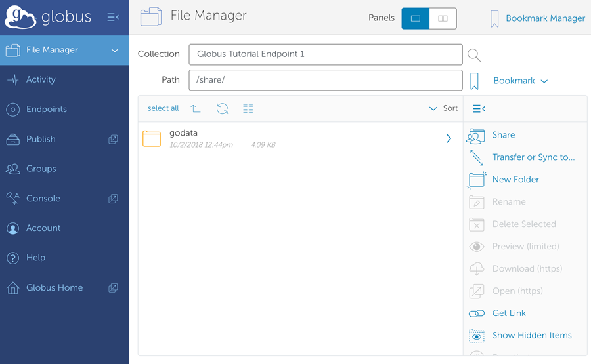Viewport: 591px width, 364px height.
Task: Open the File Manager sidebar item
Action: click(x=64, y=50)
